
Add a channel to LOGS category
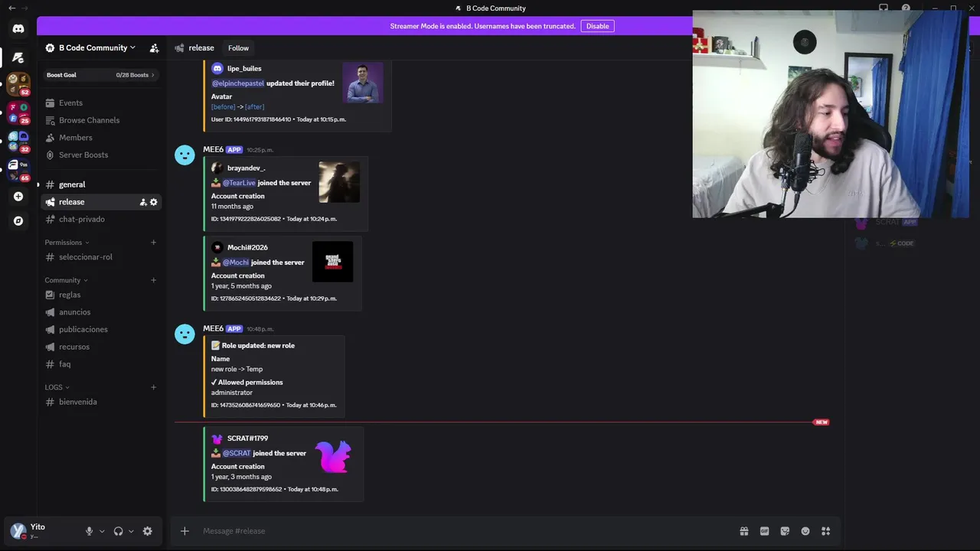[153, 387]
